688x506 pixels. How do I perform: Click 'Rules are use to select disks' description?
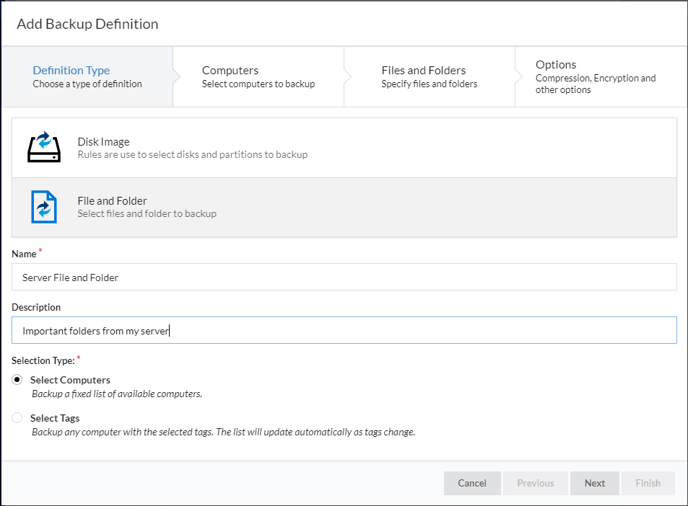(193, 154)
